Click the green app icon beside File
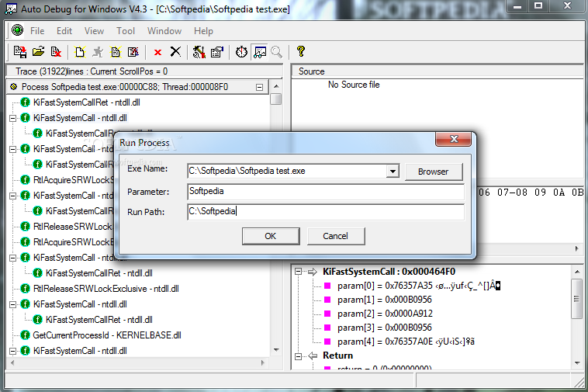The width and height of the screenshot is (588, 392). 17,30
